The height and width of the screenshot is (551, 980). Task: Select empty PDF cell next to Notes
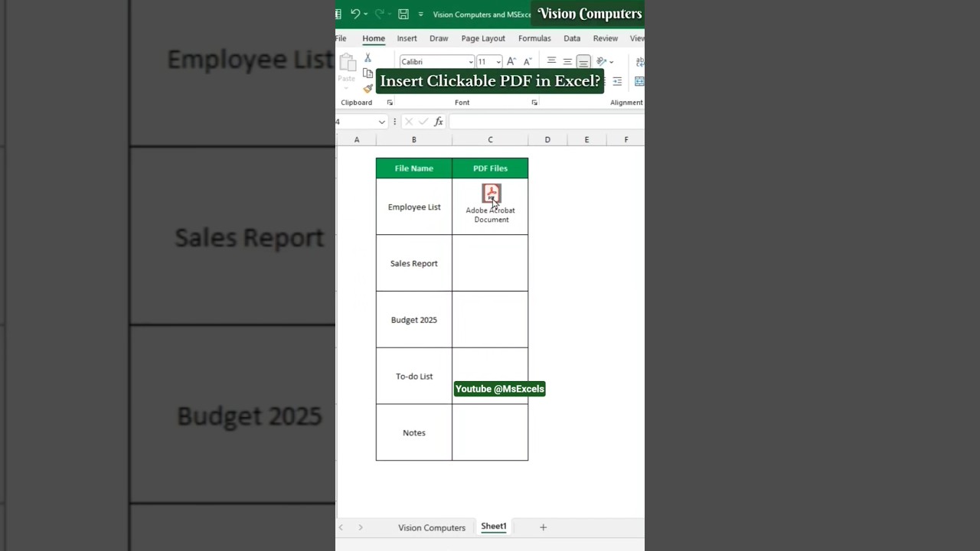tap(490, 432)
